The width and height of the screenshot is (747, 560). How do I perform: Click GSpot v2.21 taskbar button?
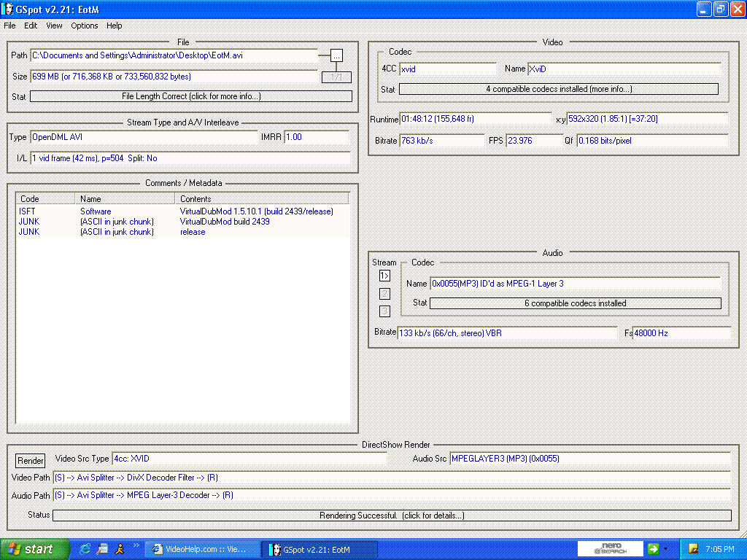pyautogui.click(x=320, y=550)
